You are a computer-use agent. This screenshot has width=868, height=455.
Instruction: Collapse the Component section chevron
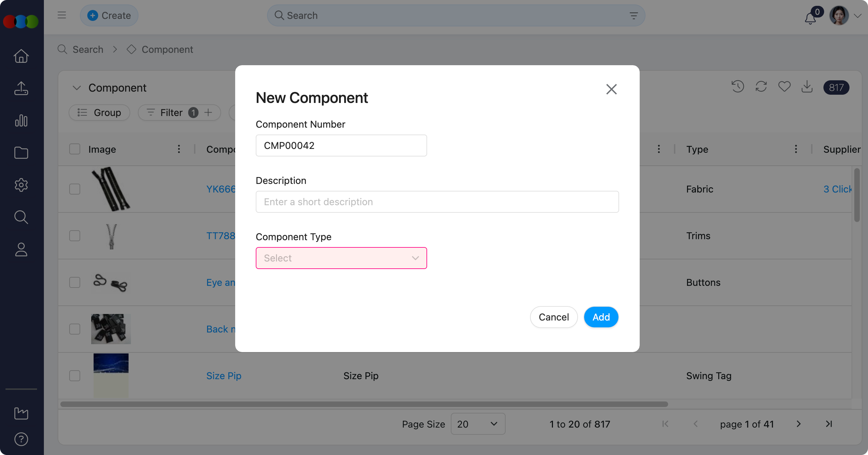[77, 88]
